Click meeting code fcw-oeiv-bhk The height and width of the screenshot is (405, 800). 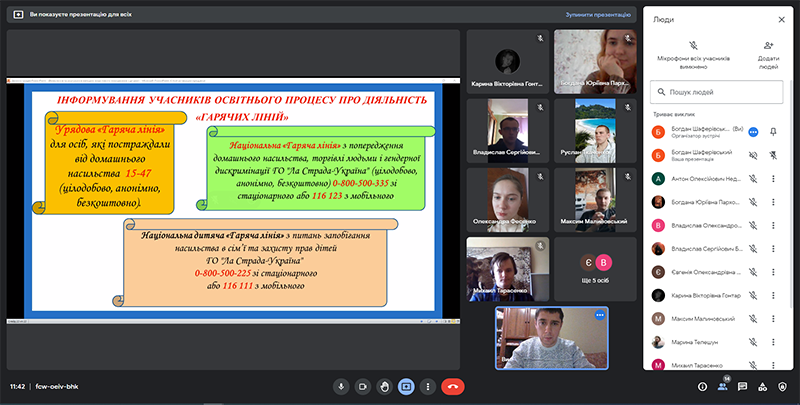coord(57,387)
